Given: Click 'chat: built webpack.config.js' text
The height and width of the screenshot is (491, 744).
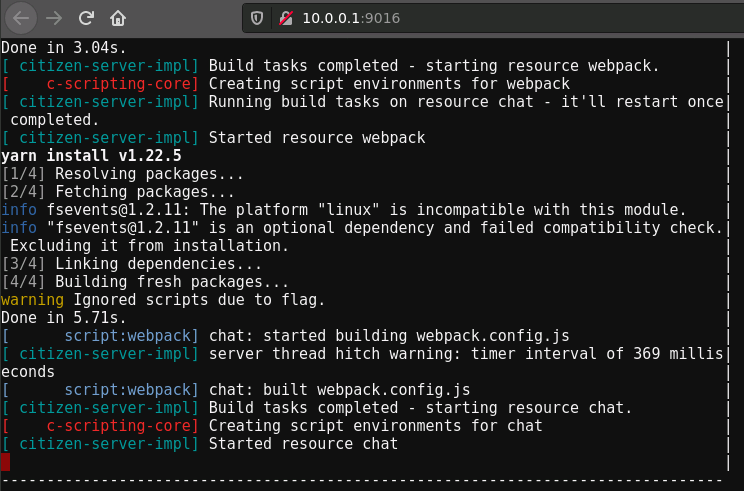Looking at the screenshot, I should 339,390.
